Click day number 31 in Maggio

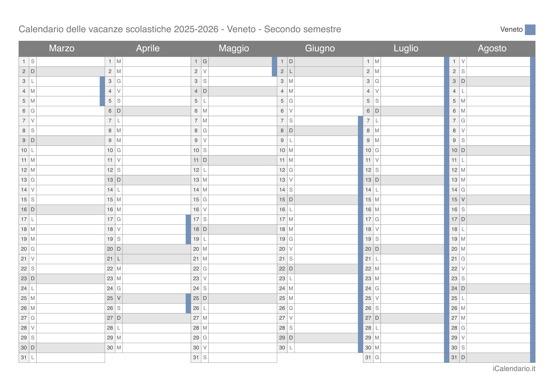196,357
